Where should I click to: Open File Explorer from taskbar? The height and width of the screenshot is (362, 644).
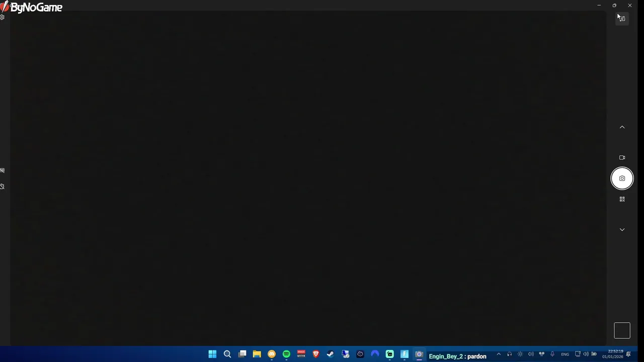coord(257,354)
